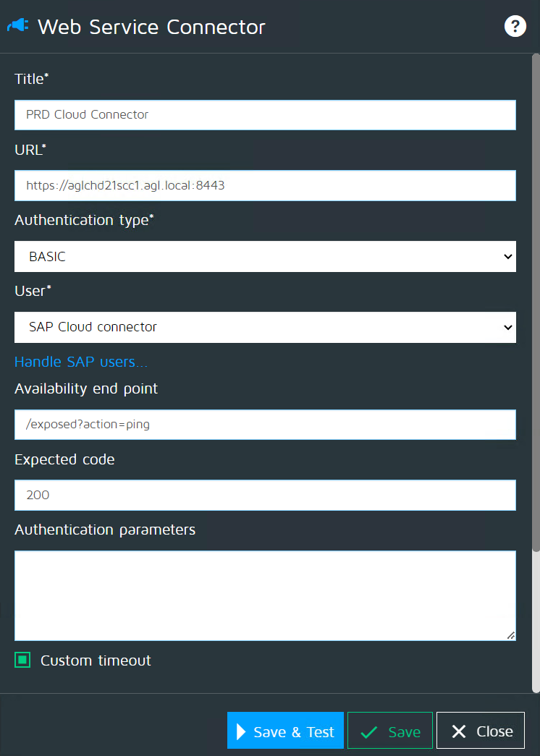Click the Authentication parameters resize handle

[510, 634]
